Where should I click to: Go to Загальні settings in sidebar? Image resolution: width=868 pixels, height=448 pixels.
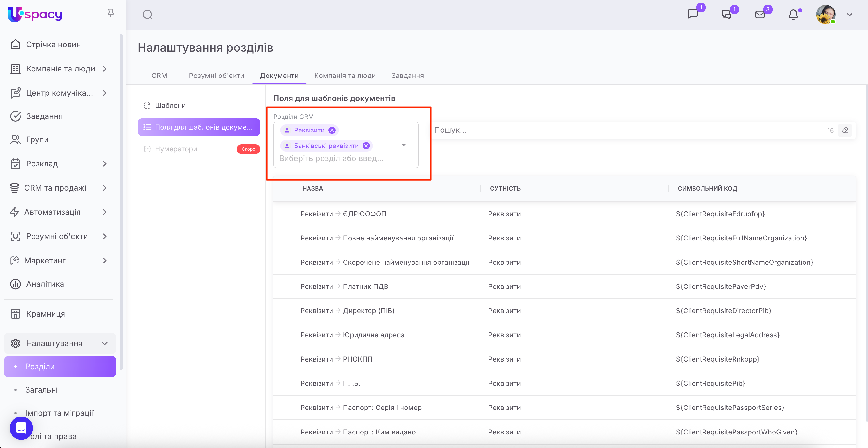[x=41, y=390]
